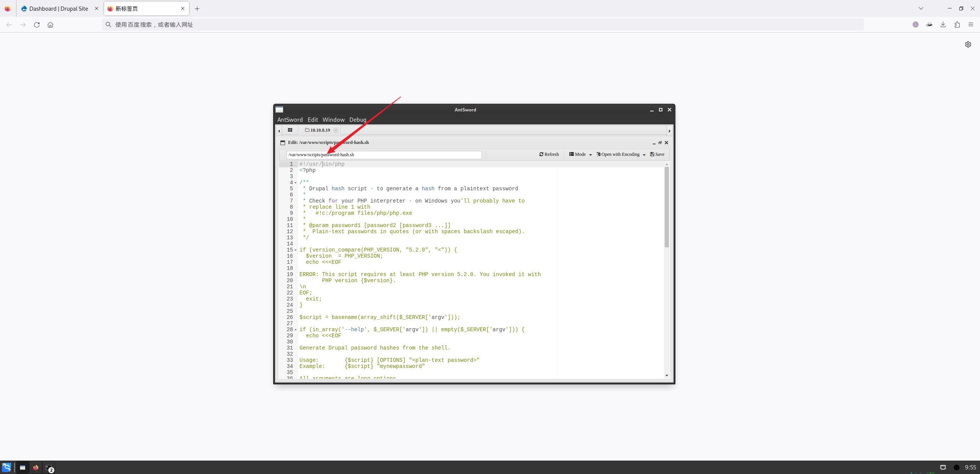Viewport: 980px width, 474px height.
Task: Restore the Edit panel window
Action: pos(660,143)
